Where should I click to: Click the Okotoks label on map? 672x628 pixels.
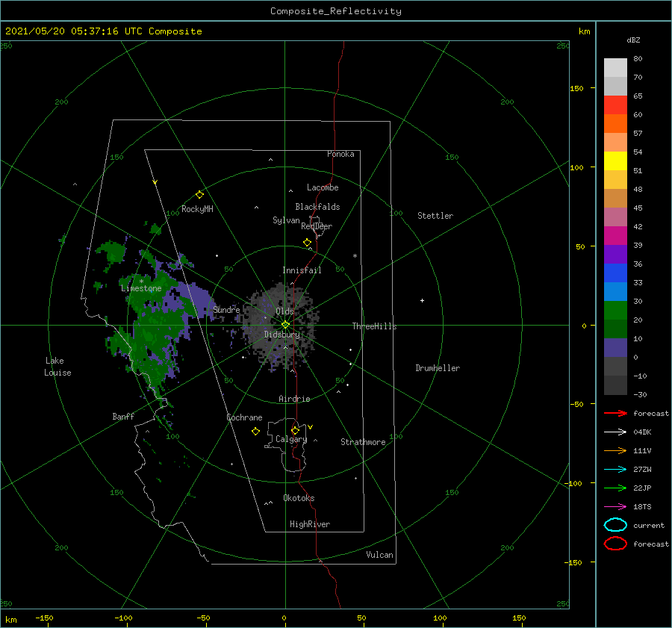tap(299, 498)
